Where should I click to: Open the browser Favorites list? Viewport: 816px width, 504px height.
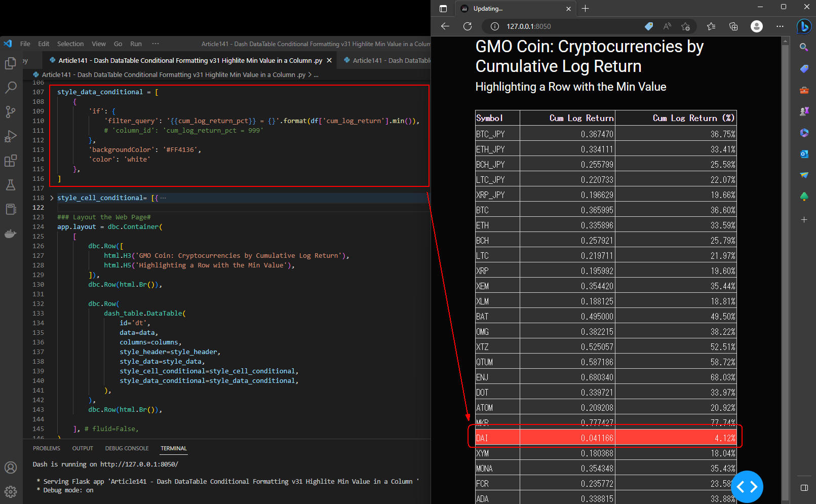pos(711,26)
